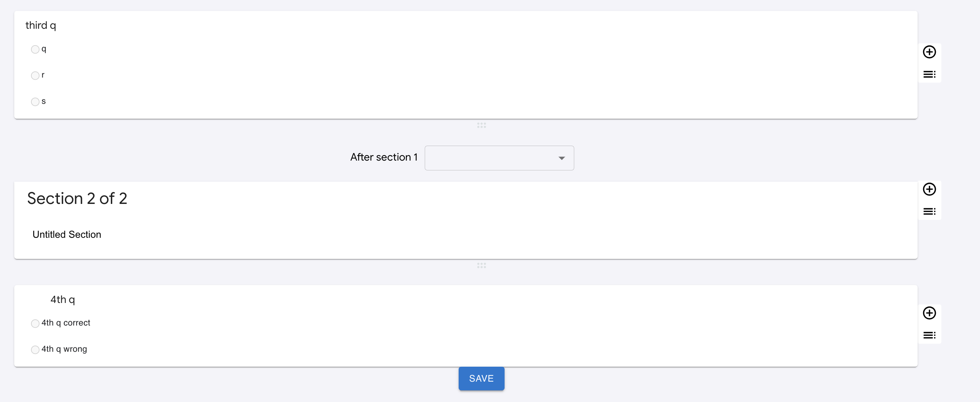Screen dimensions: 980x402
Task: Select radio option s
Action: coord(35,102)
